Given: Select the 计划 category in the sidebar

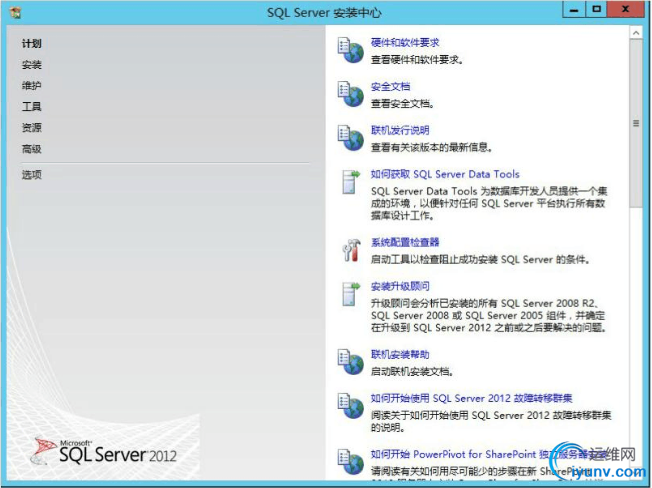Looking at the screenshot, I should click(32, 43).
